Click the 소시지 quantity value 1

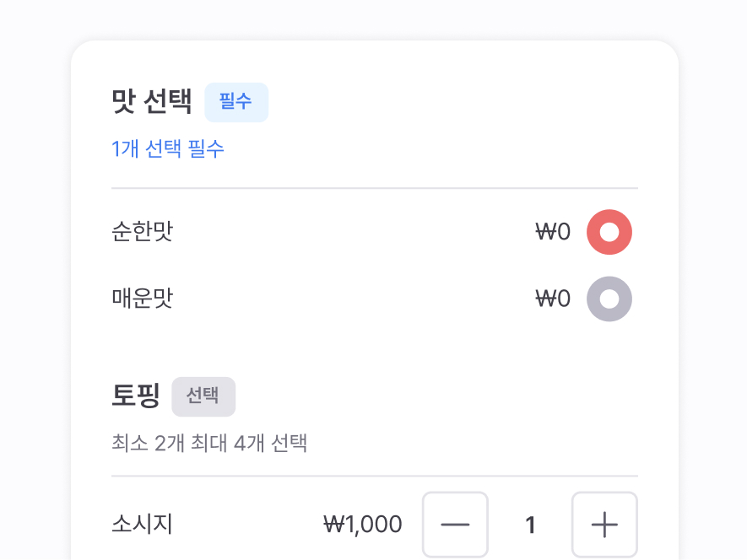530,525
